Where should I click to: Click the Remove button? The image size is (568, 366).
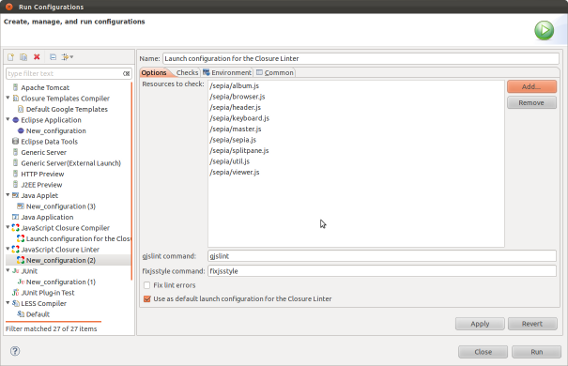[532, 103]
